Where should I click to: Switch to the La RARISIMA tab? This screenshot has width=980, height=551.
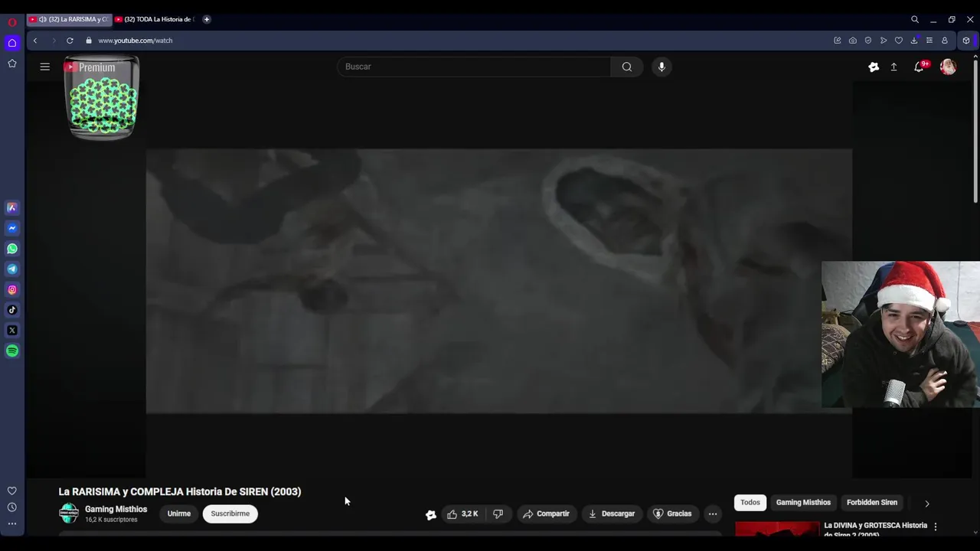pyautogui.click(x=69, y=19)
